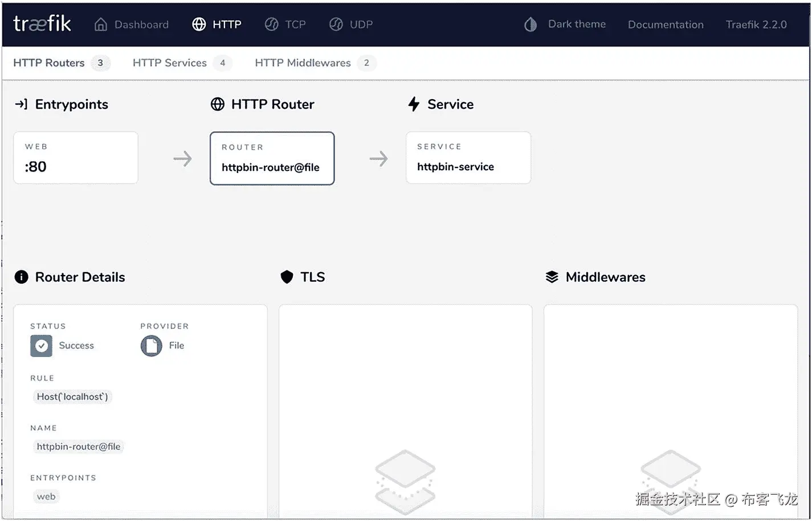
Task: Click the HTTP globe icon in navbar
Action: coord(199,24)
